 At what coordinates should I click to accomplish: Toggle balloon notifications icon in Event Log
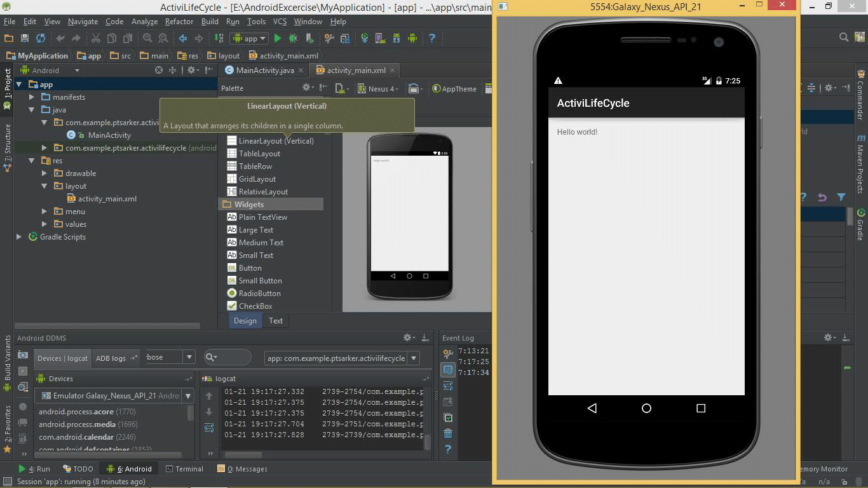click(x=448, y=370)
